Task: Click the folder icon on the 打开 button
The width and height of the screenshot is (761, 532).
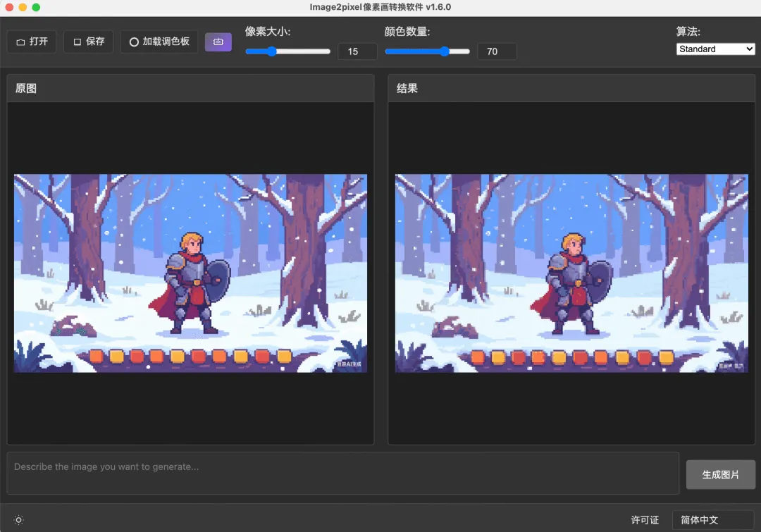Action: [x=20, y=42]
